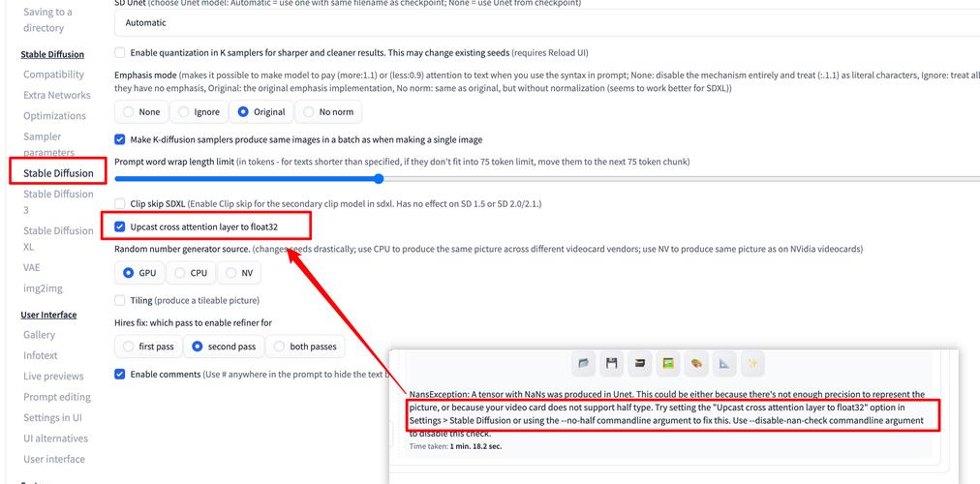Toggle Make K-diffusion samplers same images checkbox
Screen dimensions: 980x484
click(x=120, y=139)
